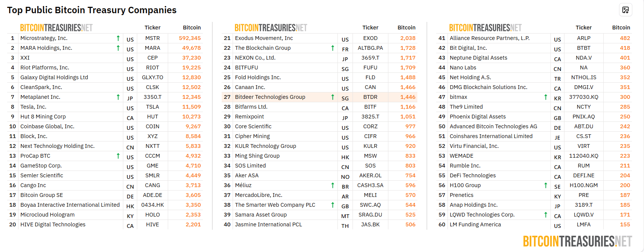The image size is (644, 252).
Task: Click the BitcoinTreasuries.net logo above third table
Action: point(485,28)
